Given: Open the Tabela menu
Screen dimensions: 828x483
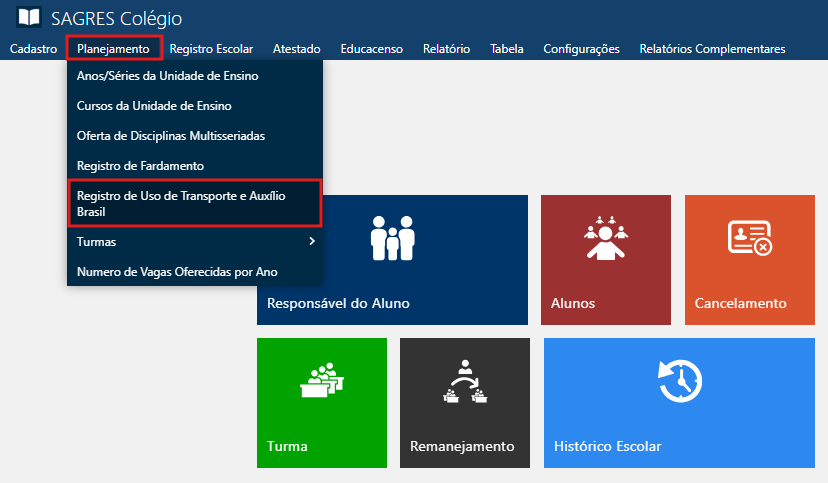Looking at the screenshot, I should (507, 49).
